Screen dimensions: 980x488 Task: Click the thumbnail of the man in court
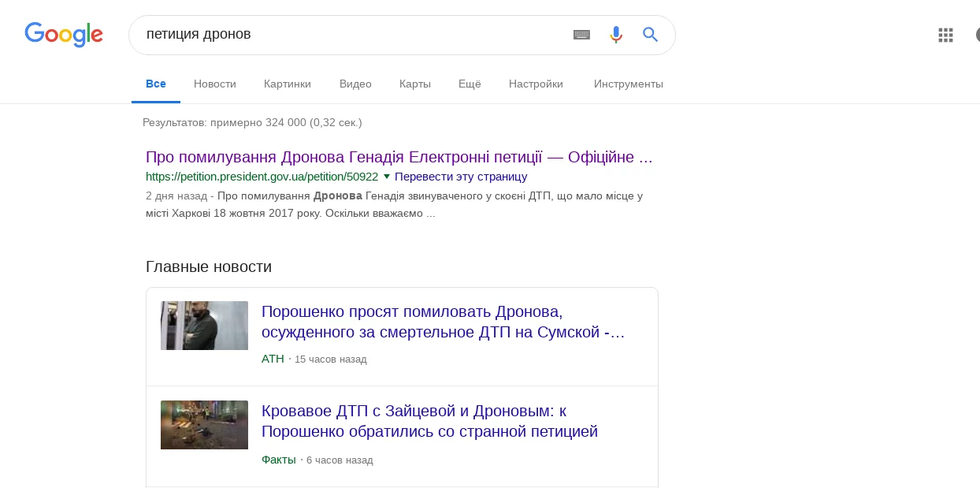click(204, 326)
